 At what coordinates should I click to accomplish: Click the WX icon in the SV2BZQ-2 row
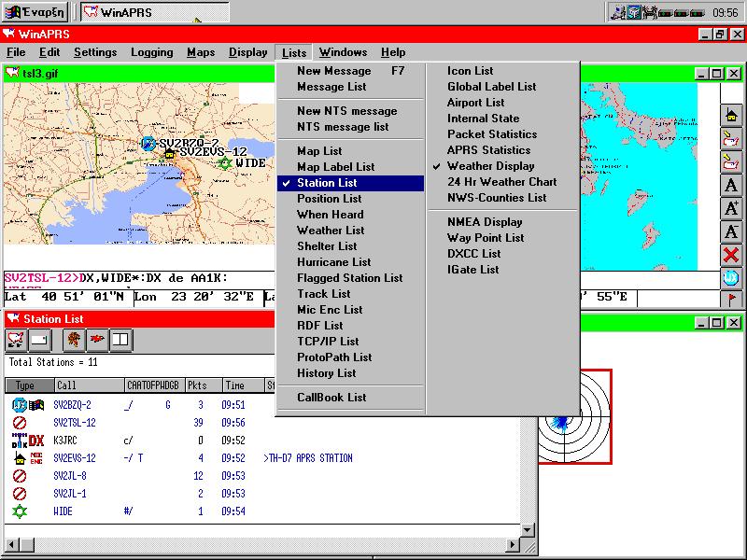point(20,405)
